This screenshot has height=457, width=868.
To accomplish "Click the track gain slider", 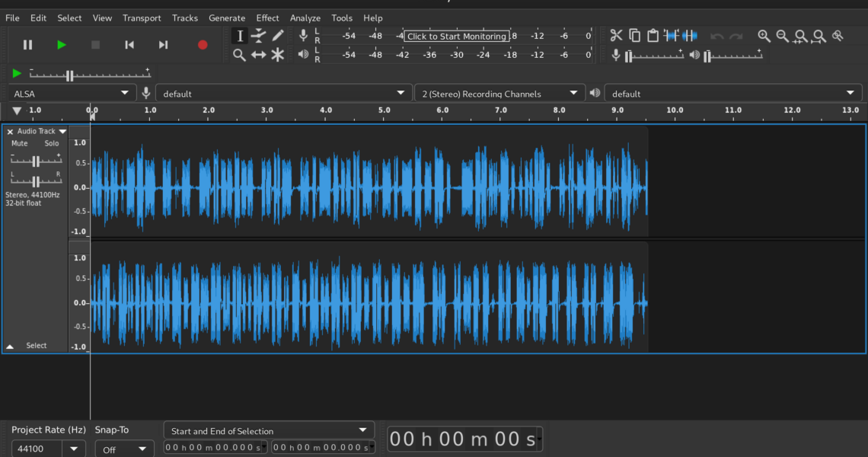I will 36,160.
